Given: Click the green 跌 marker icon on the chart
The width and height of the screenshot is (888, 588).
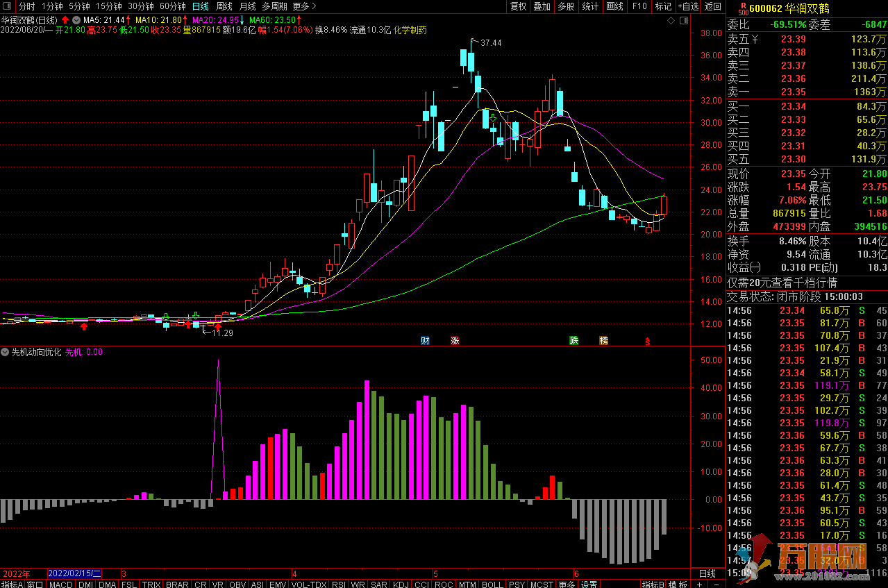Looking at the screenshot, I should [574, 340].
